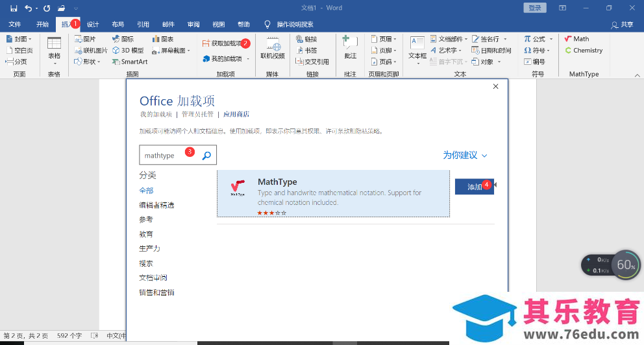The width and height of the screenshot is (644, 345).
Task: Open My Add-ins (我的加载项)
Action: [x=226, y=58]
